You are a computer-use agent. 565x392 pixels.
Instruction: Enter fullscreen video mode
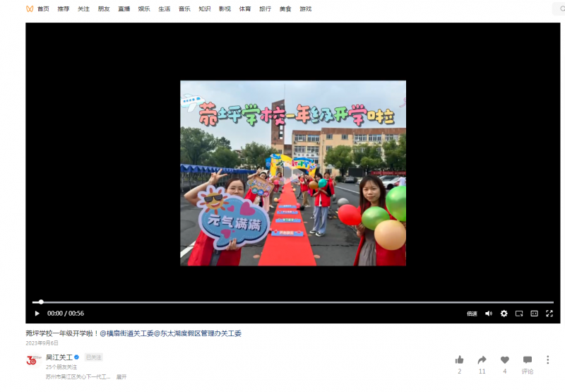point(549,314)
